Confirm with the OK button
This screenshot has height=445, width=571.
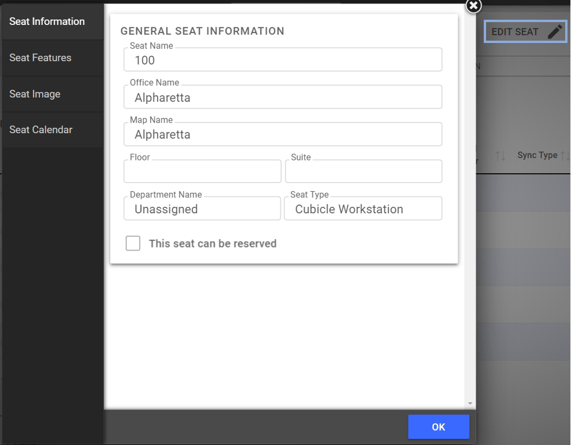[438, 427]
